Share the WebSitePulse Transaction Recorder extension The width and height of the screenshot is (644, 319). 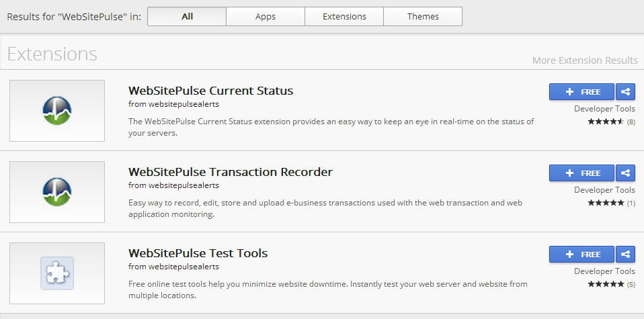click(x=625, y=173)
